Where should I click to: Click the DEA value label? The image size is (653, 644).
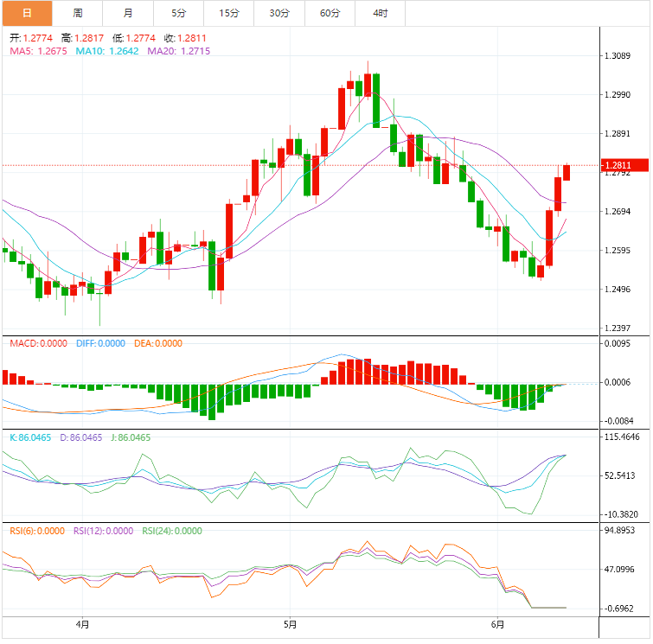click(158, 343)
